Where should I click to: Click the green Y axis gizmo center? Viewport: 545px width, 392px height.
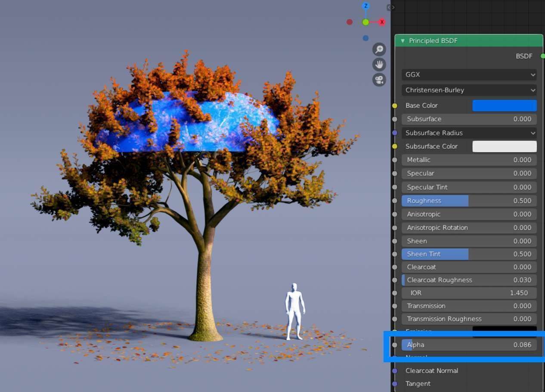tap(365, 22)
